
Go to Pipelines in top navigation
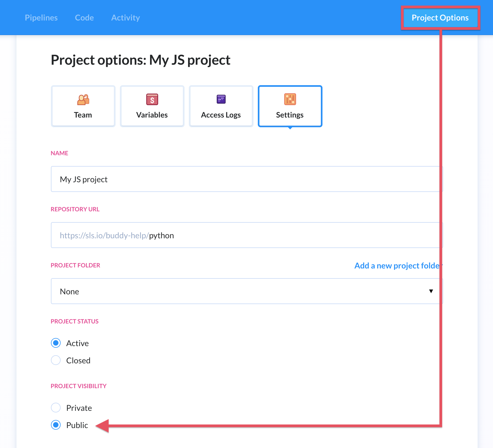(41, 18)
